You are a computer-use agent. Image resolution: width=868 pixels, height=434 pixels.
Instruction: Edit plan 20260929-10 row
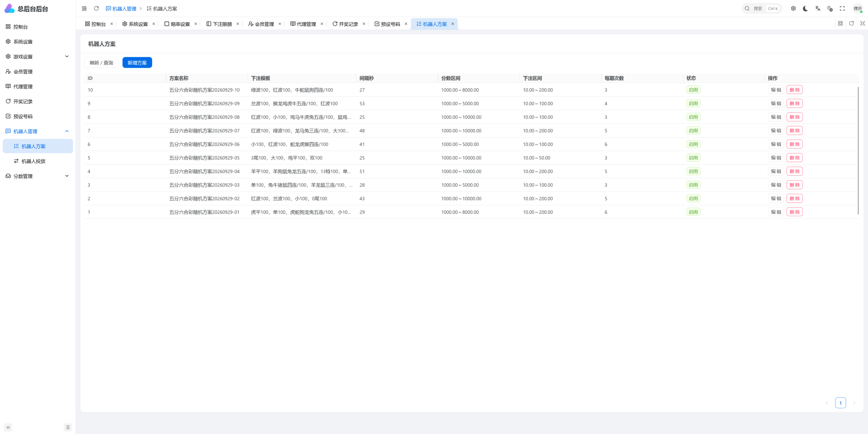pyautogui.click(x=776, y=90)
